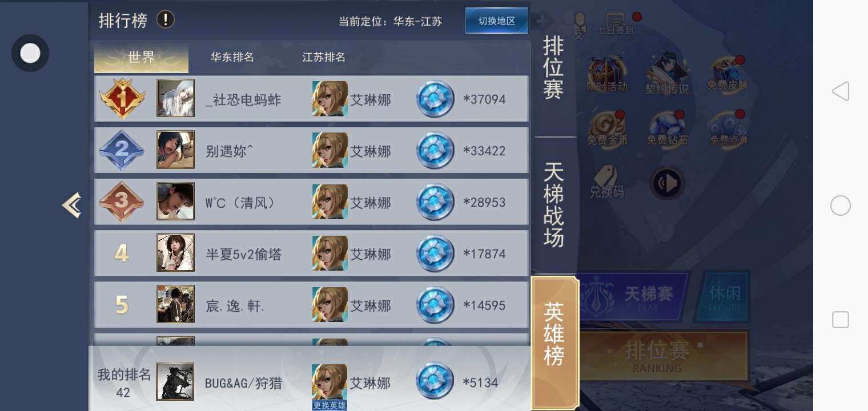Open the 排位赛 side tab
The height and width of the screenshot is (411, 868).
pos(554,67)
